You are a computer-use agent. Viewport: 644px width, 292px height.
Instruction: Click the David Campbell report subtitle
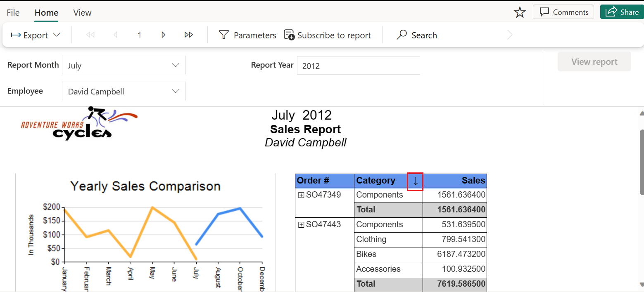[306, 143]
